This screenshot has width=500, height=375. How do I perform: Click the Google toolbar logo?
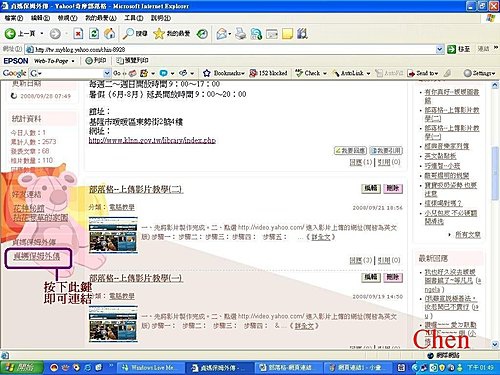coord(14,73)
